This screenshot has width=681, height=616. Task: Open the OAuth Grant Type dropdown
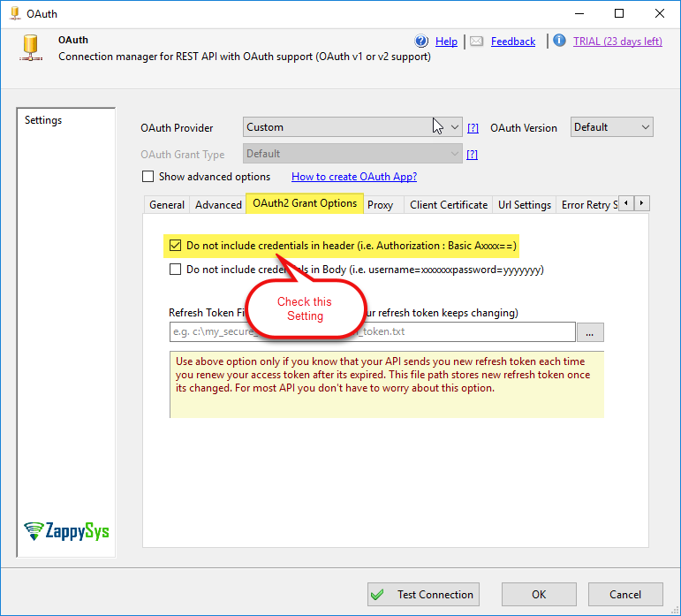click(x=352, y=154)
